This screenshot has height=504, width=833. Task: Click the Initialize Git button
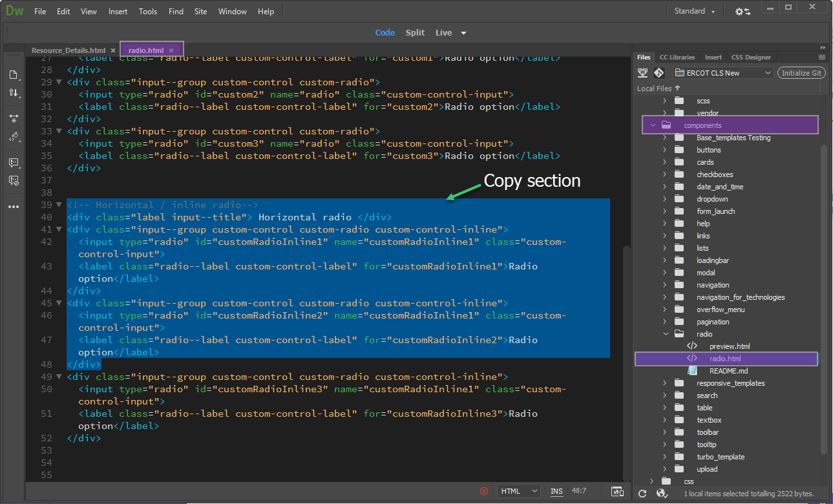click(x=801, y=73)
